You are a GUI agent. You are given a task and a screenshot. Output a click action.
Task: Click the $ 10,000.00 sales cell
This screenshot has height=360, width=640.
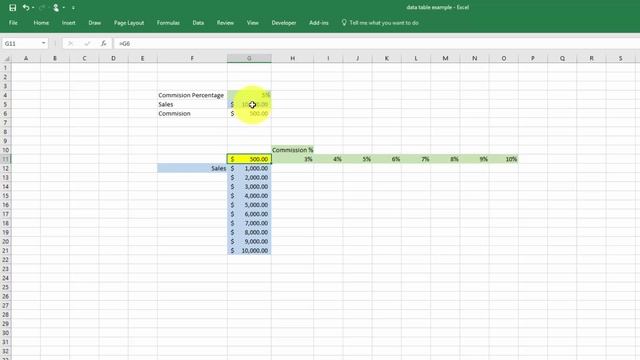coord(249,251)
